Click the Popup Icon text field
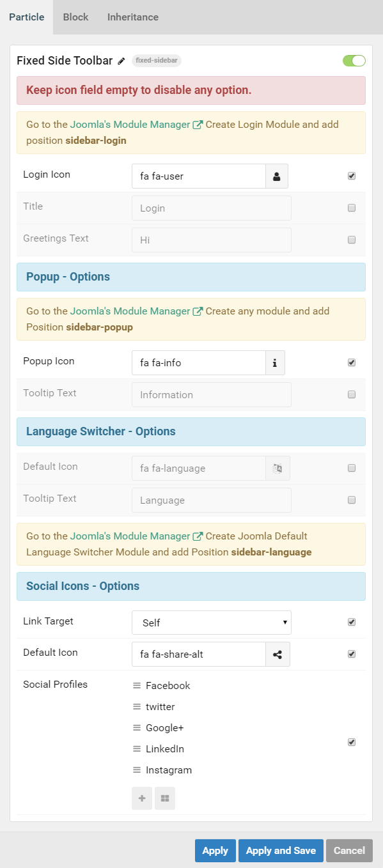 point(199,363)
